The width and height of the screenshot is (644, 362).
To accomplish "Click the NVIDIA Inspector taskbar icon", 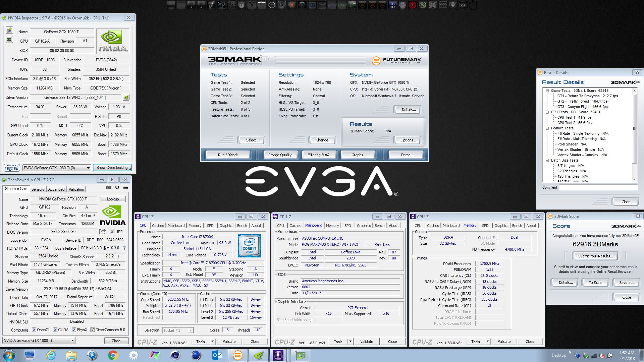I will coord(259,355).
